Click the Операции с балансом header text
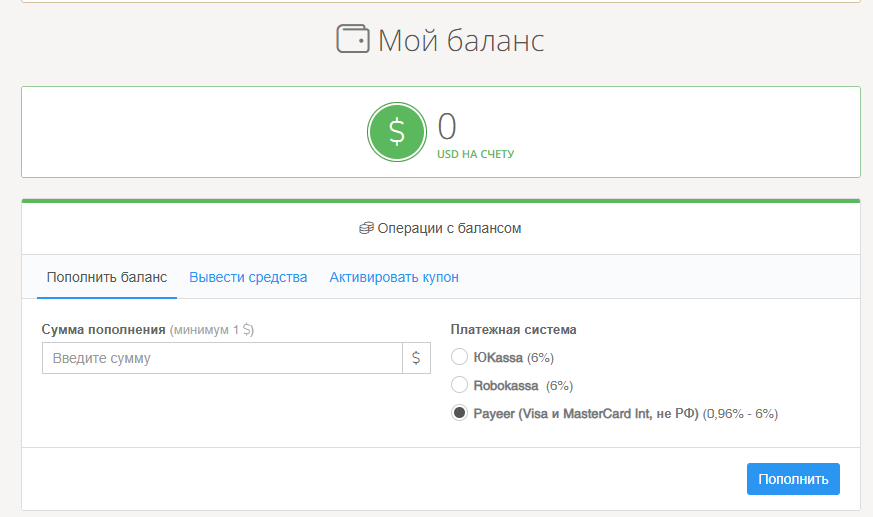 coord(449,228)
